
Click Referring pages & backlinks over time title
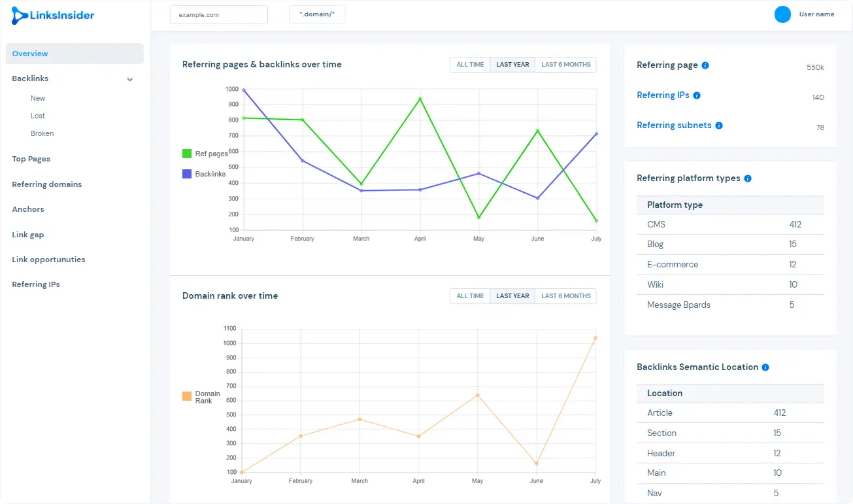tap(261, 64)
